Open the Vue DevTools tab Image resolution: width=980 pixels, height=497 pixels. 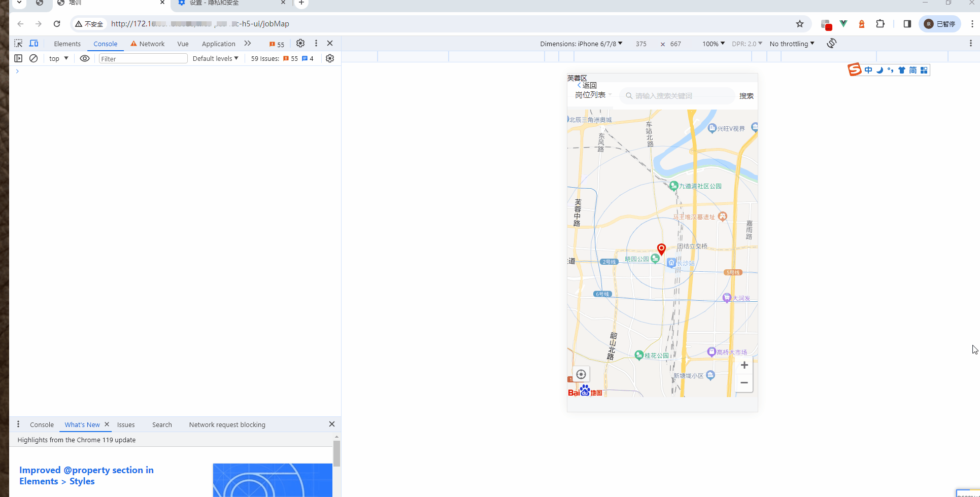[183, 44]
